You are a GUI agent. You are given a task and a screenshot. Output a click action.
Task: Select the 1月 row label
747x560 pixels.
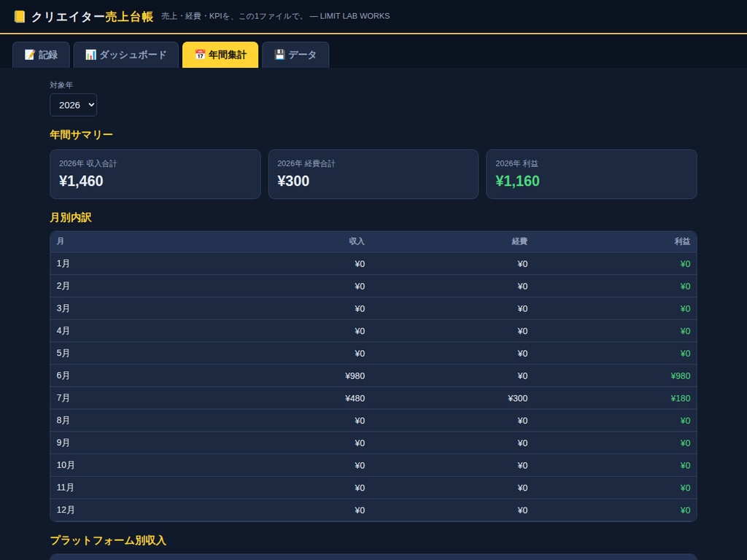point(63,264)
